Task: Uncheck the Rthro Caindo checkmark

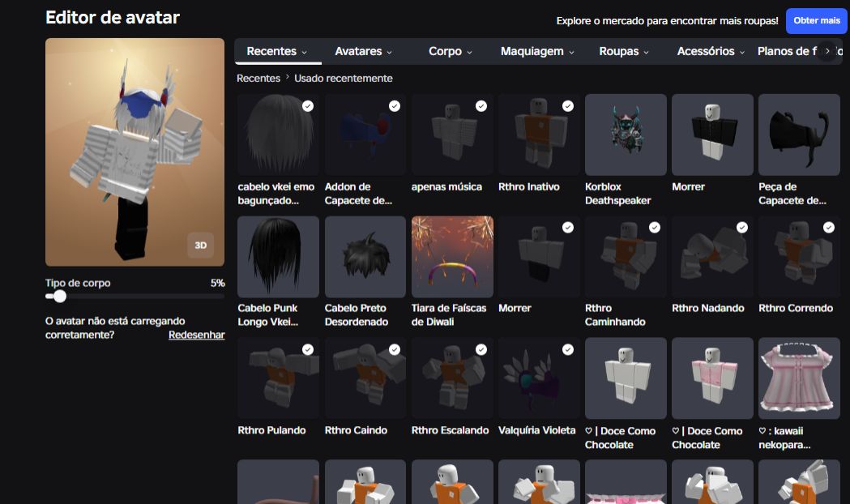Action: coord(395,349)
